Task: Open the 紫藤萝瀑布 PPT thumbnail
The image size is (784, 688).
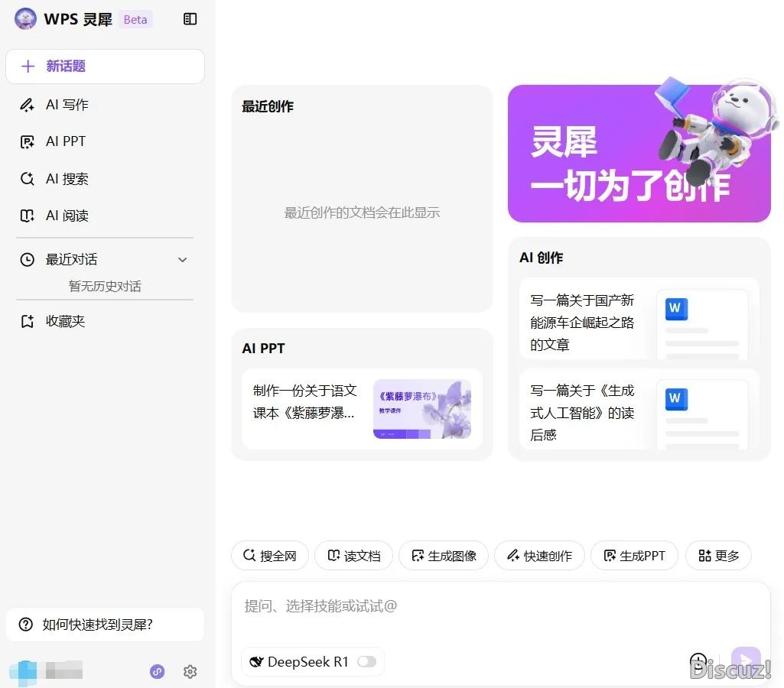Action: 422,409
